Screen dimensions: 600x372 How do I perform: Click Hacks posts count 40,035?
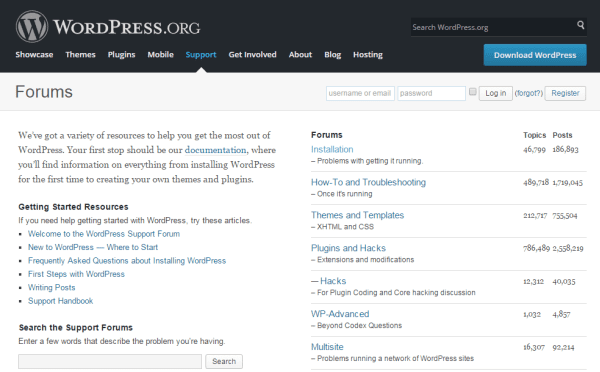tap(564, 281)
